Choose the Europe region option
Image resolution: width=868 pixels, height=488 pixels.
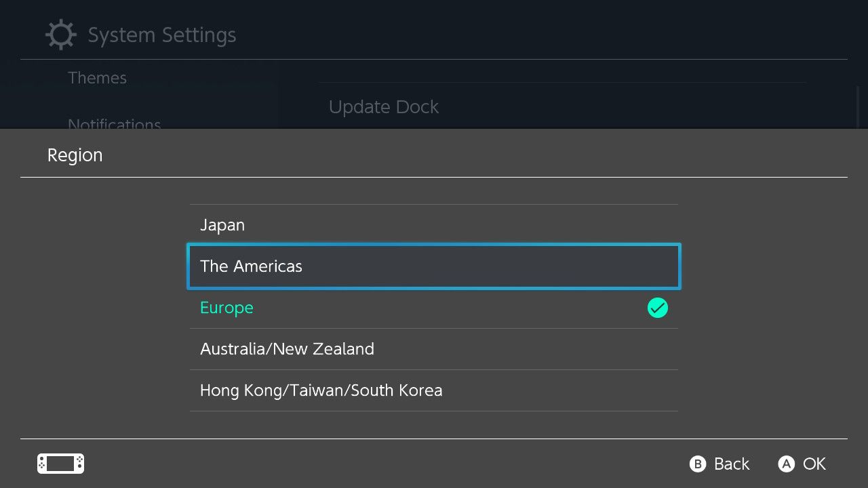pos(434,308)
